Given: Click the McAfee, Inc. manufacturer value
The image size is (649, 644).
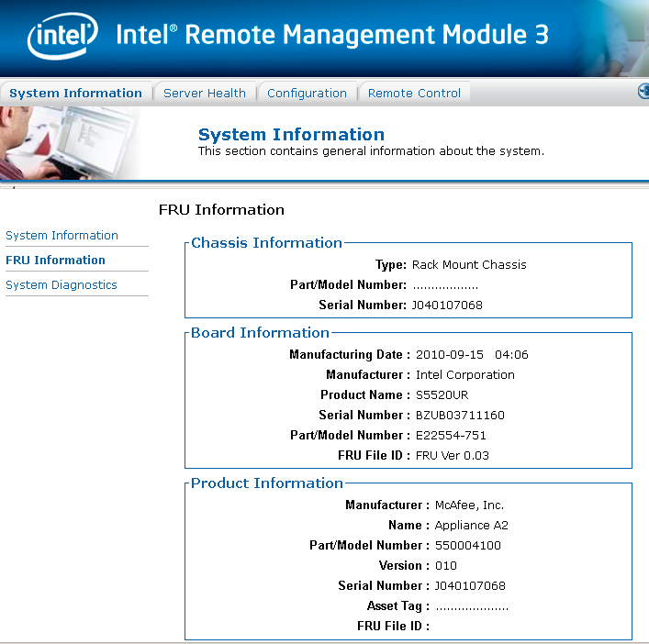Looking at the screenshot, I should (469, 505).
